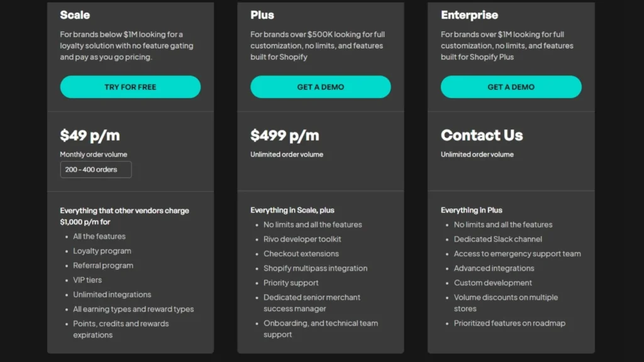Click the "$499 p/m" price label
Image resolution: width=644 pixels, height=362 pixels.
[x=284, y=135]
